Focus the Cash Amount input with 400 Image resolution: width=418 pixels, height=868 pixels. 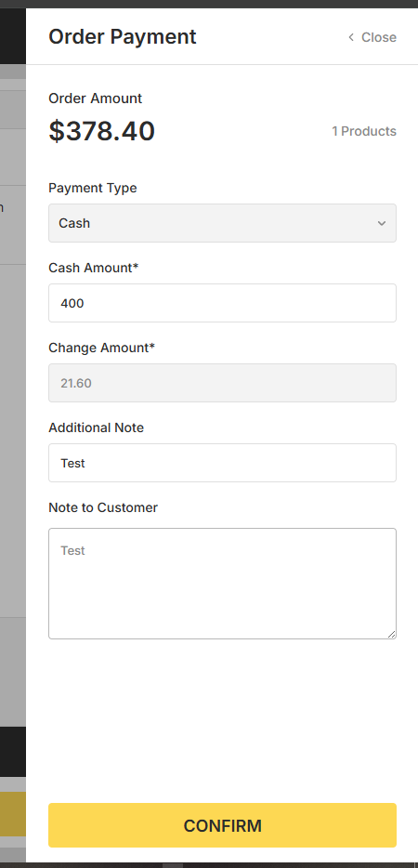click(x=223, y=303)
